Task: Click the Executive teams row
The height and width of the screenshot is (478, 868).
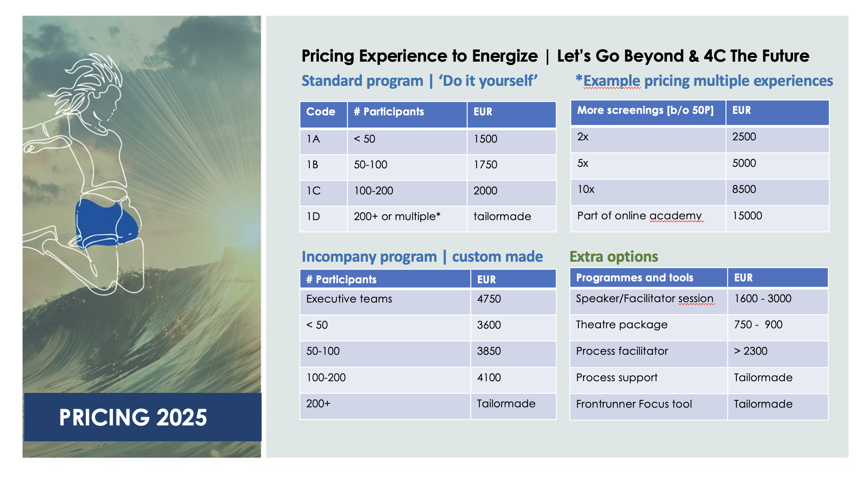Action: click(428, 301)
